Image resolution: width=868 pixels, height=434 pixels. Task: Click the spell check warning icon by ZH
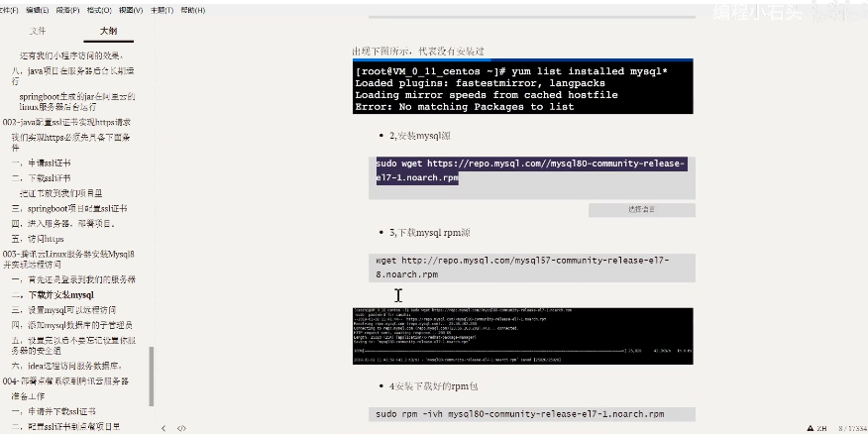point(811,428)
